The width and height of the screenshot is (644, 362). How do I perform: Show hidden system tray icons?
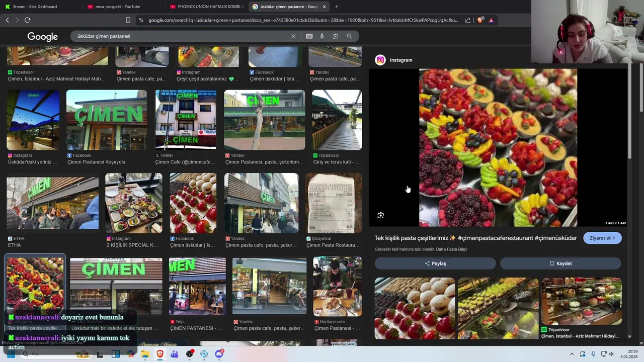point(572,354)
